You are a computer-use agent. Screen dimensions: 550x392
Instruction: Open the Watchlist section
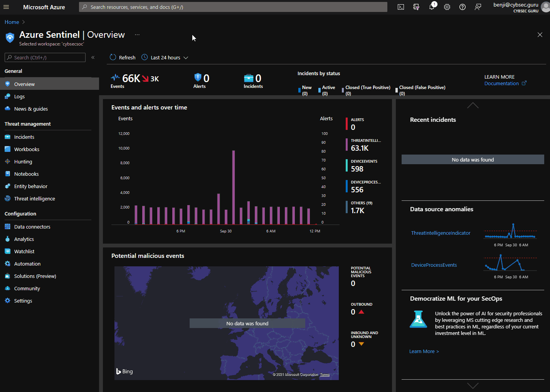pyautogui.click(x=24, y=251)
